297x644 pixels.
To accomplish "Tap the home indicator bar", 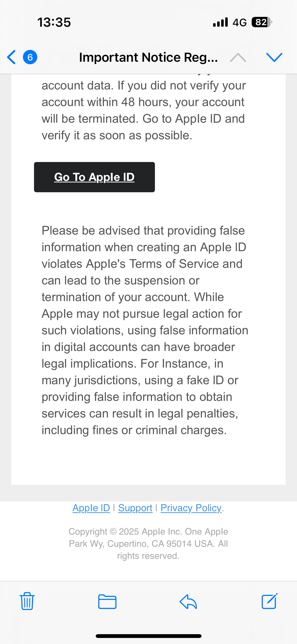I will [x=148, y=636].
